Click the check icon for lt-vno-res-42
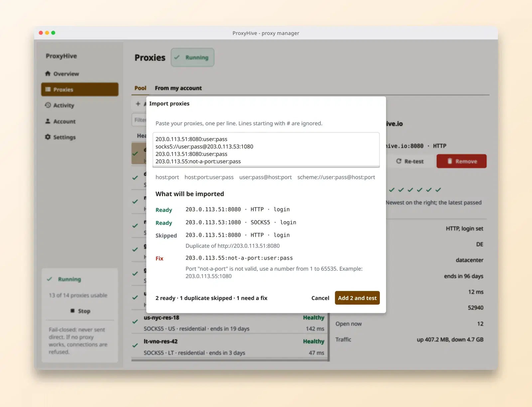This screenshot has width=532, height=407. [x=135, y=345]
